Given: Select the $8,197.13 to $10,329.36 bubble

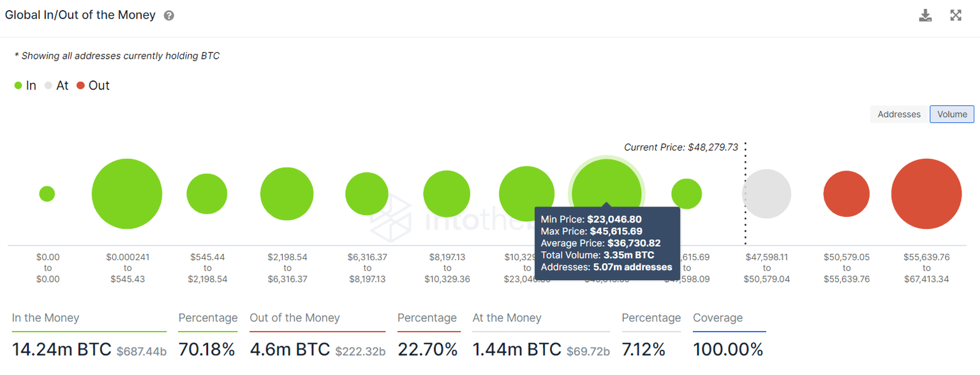Looking at the screenshot, I should tap(447, 194).
